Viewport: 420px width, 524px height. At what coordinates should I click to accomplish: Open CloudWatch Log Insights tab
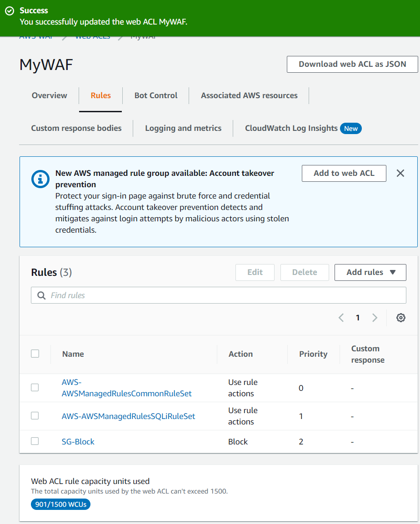tap(291, 128)
